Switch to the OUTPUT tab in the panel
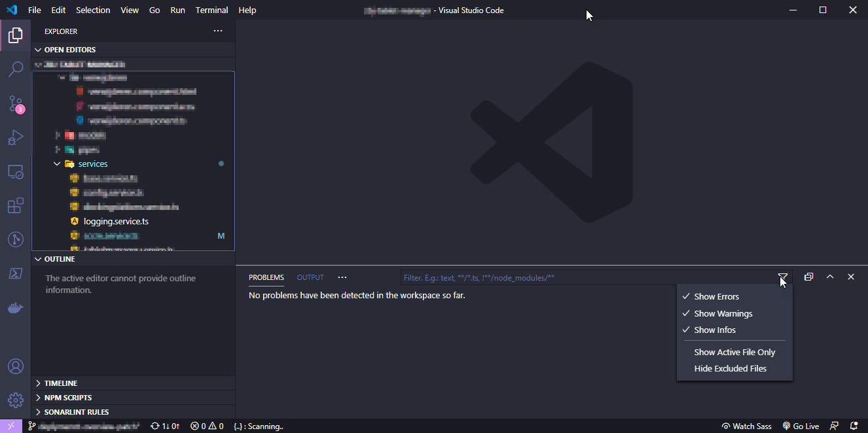 pos(310,277)
